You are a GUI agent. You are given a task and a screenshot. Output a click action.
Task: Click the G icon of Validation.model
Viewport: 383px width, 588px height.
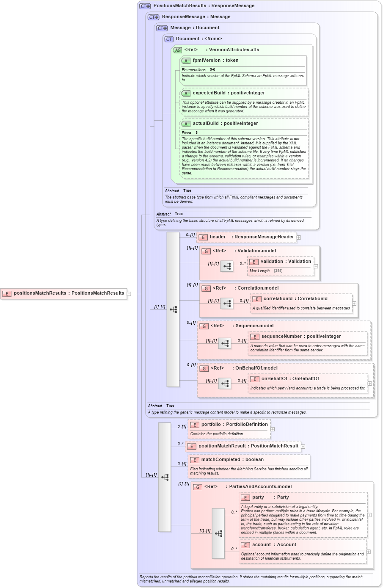coord(206,251)
